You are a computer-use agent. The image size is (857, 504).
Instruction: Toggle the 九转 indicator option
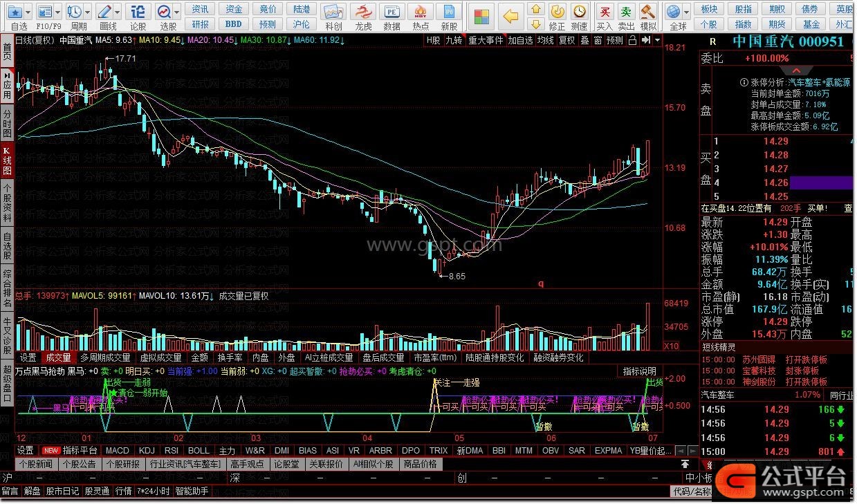pyautogui.click(x=454, y=40)
